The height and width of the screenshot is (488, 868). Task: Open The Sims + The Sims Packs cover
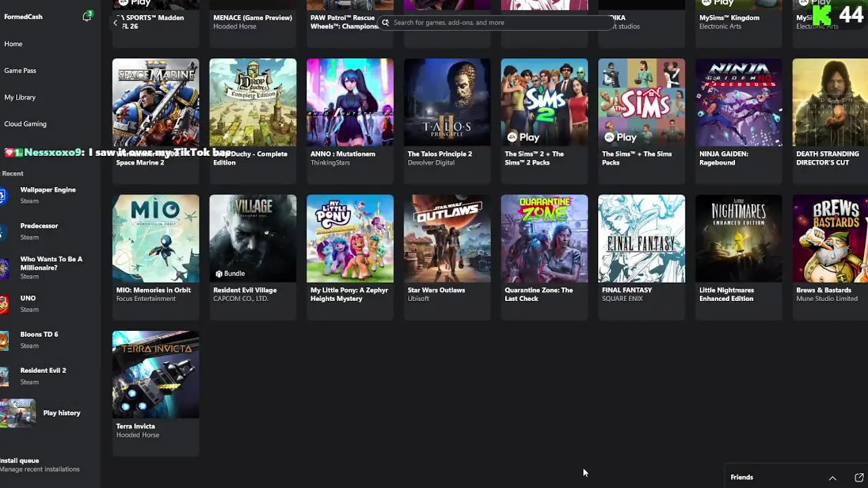pos(642,102)
